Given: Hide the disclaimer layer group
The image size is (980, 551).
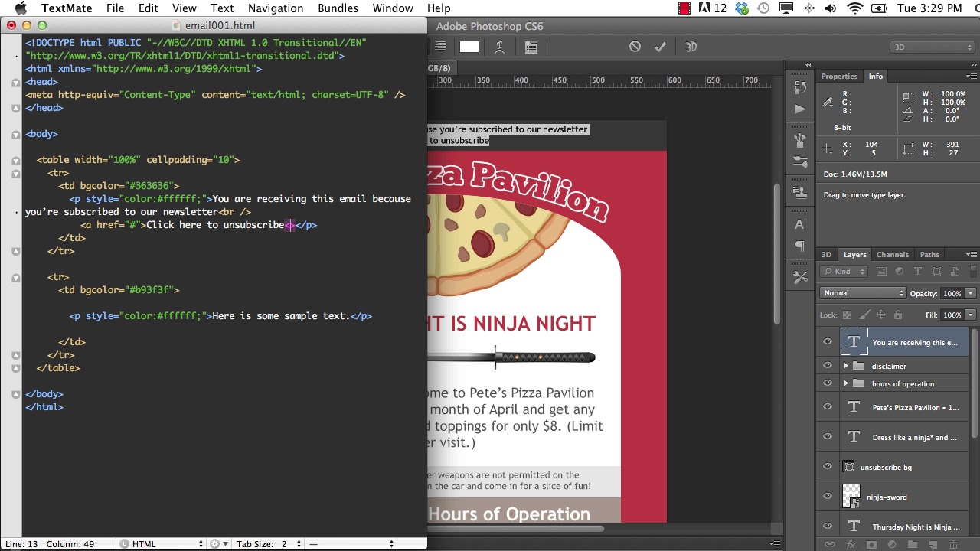Looking at the screenshot, I should coord(827,366).
